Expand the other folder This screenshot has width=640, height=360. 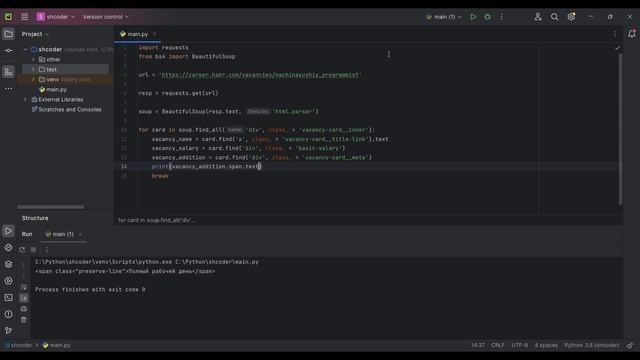tap(33, 60)
